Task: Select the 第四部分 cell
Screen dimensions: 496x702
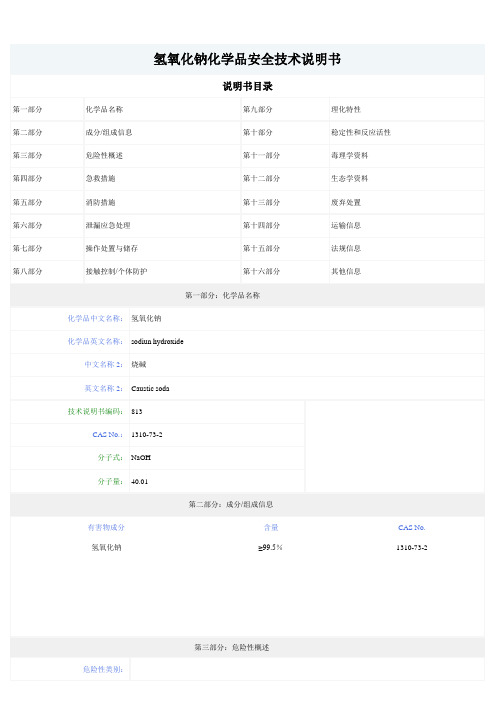Action: click(27, 178)
